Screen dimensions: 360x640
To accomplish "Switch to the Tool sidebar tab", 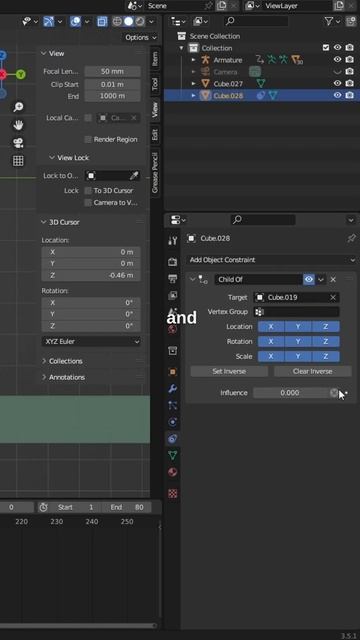I will coord(155,84).
